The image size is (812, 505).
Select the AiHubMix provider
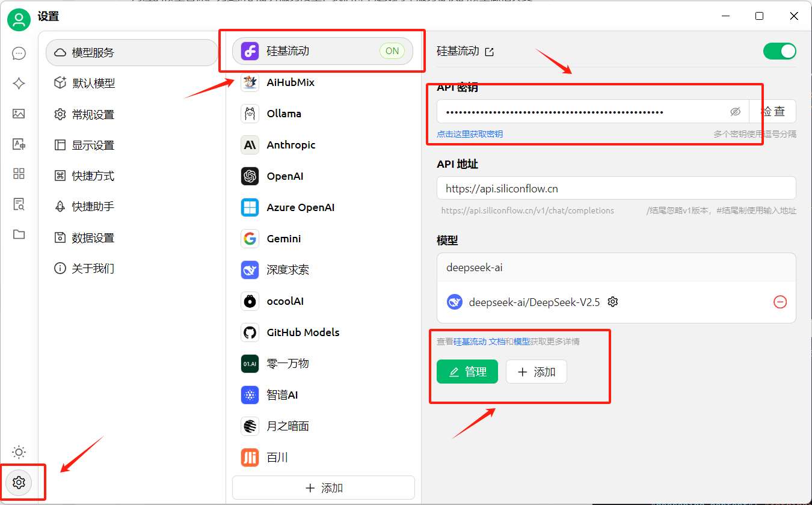(x=323, y=82)
